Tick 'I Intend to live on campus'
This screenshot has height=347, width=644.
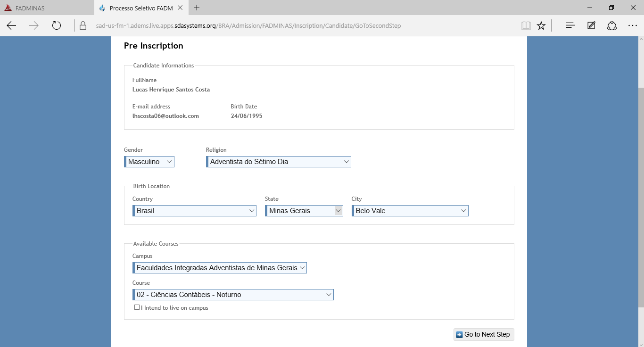click(x=137, y=307)
